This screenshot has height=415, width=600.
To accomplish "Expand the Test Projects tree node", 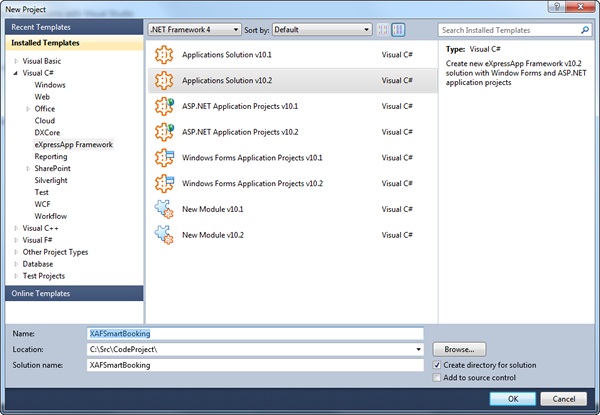I will click(16, 276).
